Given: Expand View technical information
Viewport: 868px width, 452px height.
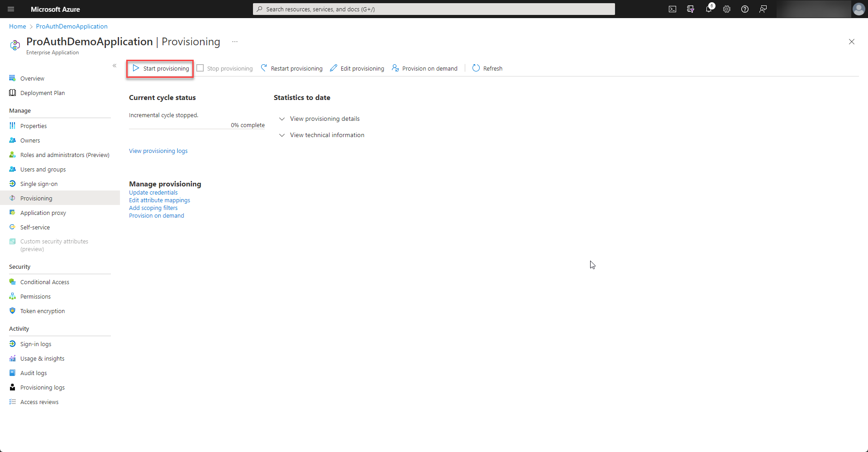Looking at the screenshot, I should (x=322, y=135).
